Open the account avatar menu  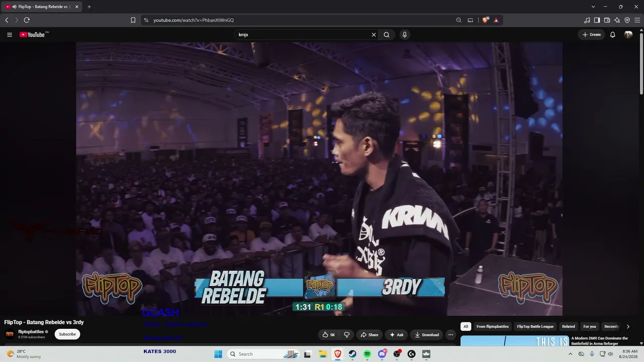click(628, 35)
